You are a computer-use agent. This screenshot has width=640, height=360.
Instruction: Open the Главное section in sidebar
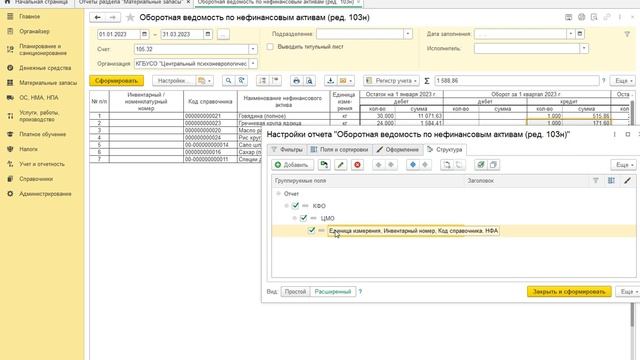point(29,16)
